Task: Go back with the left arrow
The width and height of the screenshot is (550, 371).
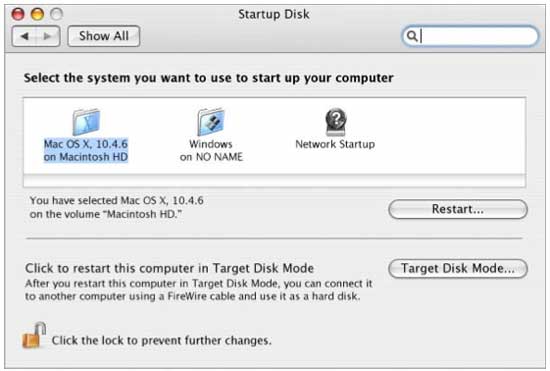Action: 24,36
